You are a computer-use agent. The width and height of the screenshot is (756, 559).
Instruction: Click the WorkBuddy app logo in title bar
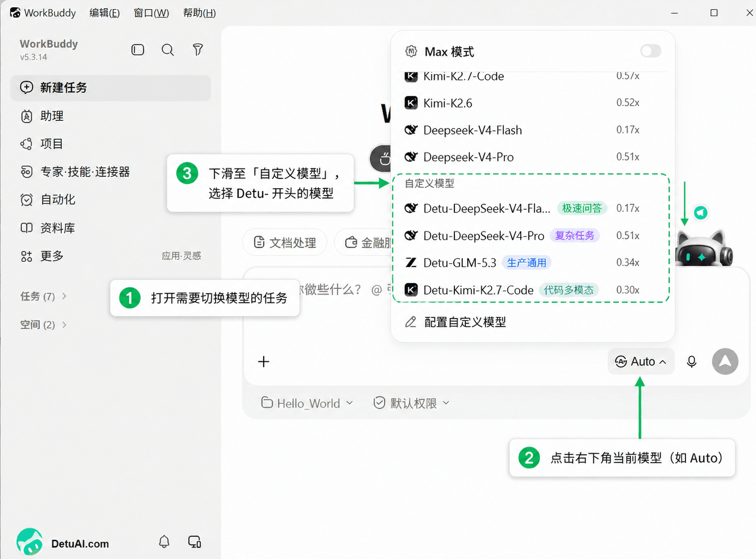coord(15,12)
